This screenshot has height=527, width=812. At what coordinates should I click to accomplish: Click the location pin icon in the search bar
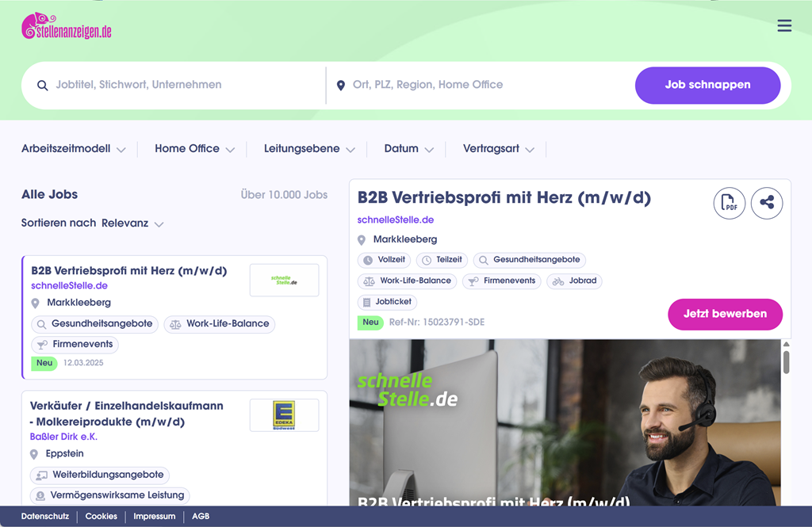pos(341,86)
